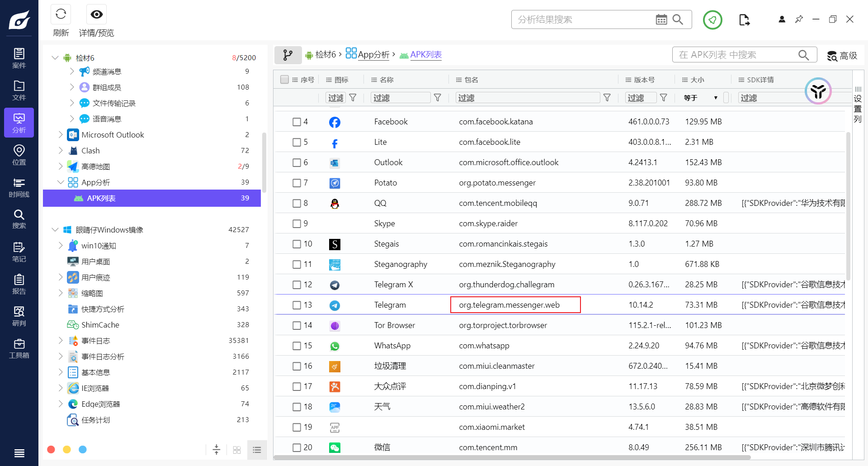Click the calendar icon in the search box
This screenshot has width=868, height=466.
tap(661, 19)
